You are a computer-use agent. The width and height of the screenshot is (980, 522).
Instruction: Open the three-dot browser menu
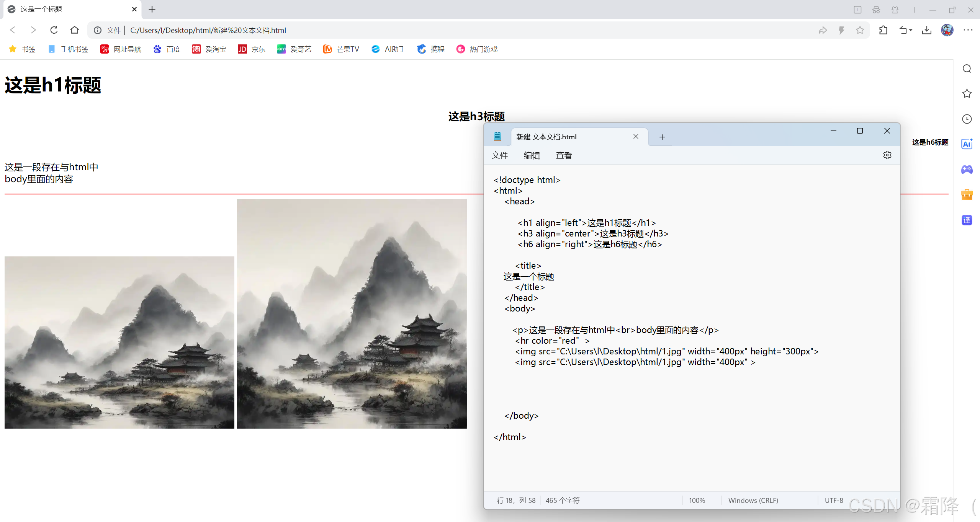click(968, 30)
